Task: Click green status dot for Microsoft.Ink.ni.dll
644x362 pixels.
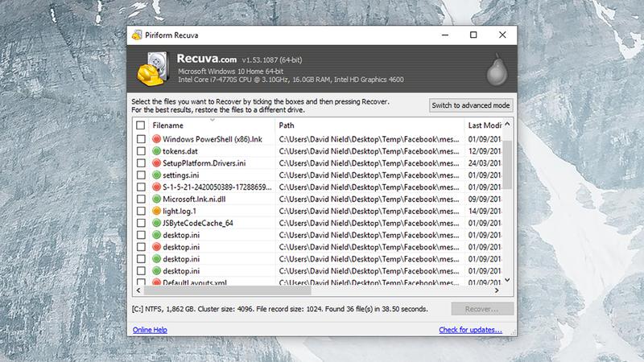Action: click(x=156, y=199)
